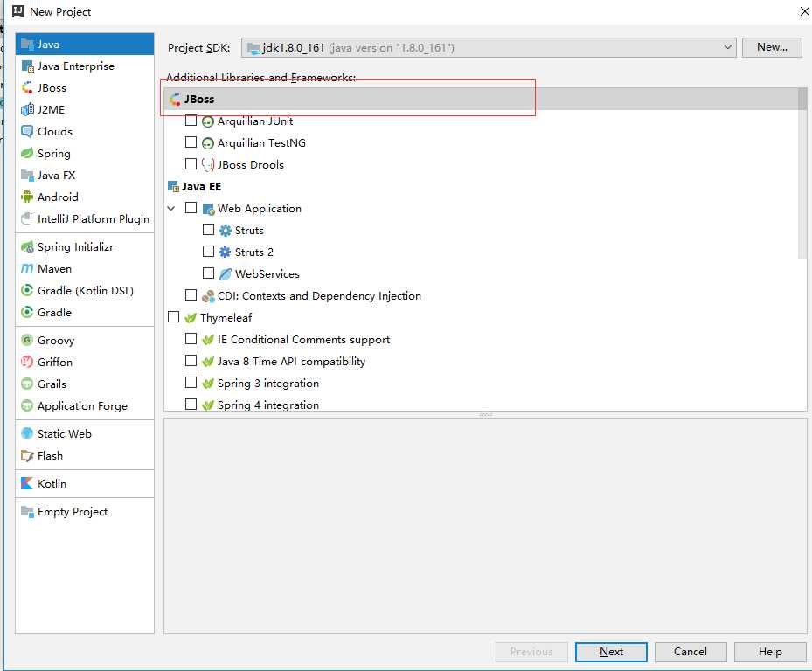Tick the JBoss Drools checkbox
This screenshot has width=812, height=671.
click(x=191, y=164)
